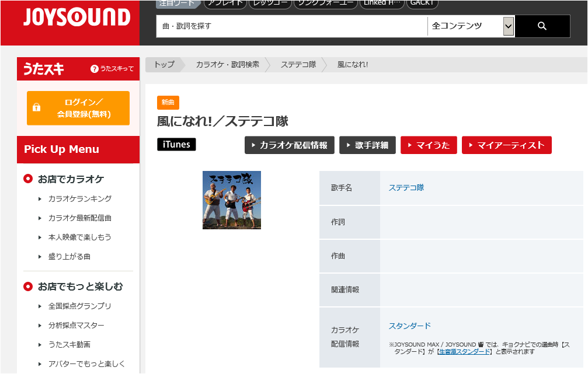Open the うたスキって help link
Screen dimensions: 588x374
(112, 69)
